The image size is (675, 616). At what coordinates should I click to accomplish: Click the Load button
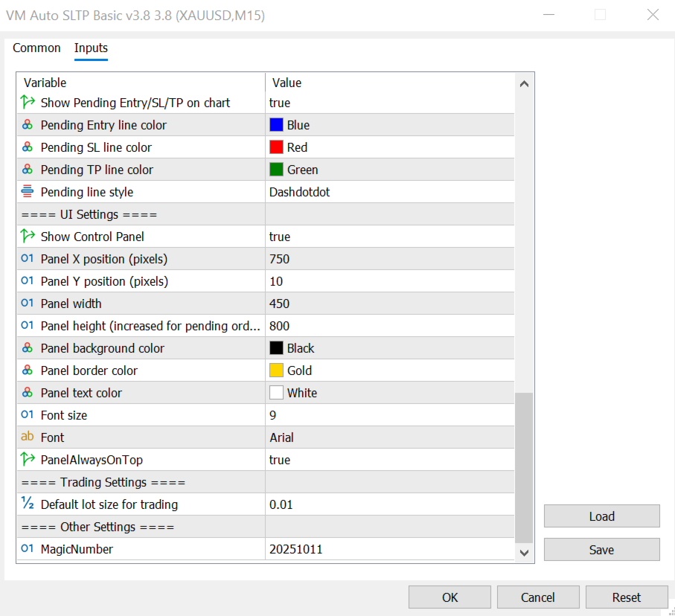pyautogui.click(x=602, y=516)
